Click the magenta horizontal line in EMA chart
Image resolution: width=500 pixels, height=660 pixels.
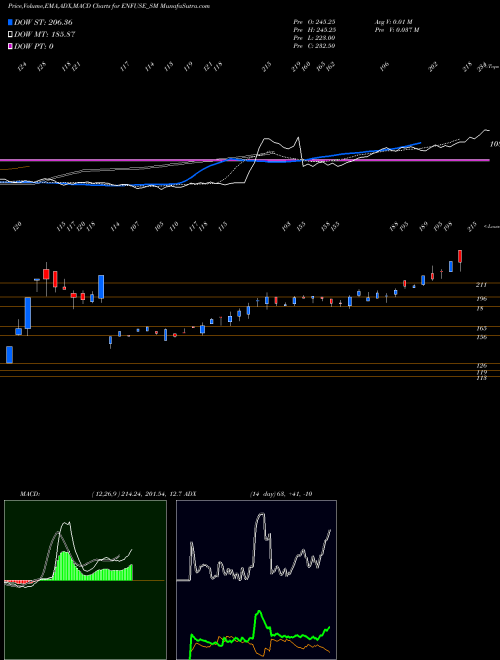tap(244, 160)
